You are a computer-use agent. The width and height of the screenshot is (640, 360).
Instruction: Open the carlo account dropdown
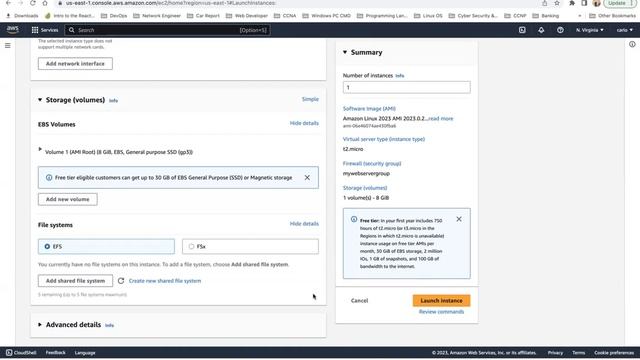point(624,30)
